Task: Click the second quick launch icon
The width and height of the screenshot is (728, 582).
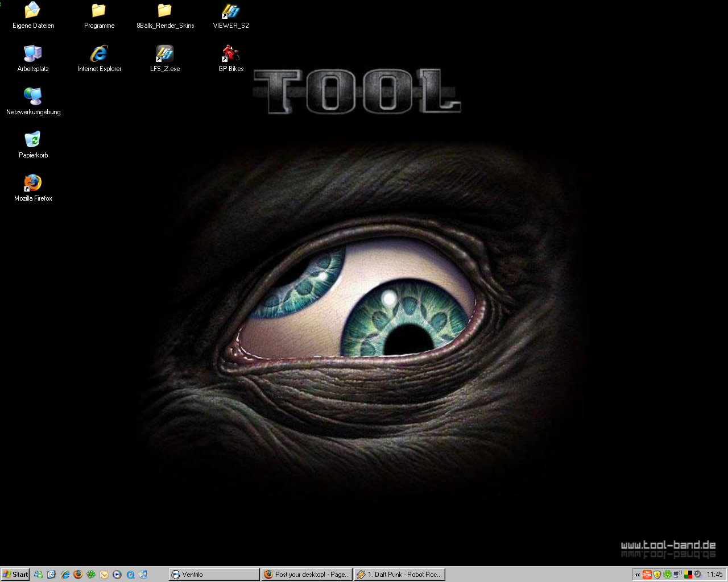Action: (51, 575)
